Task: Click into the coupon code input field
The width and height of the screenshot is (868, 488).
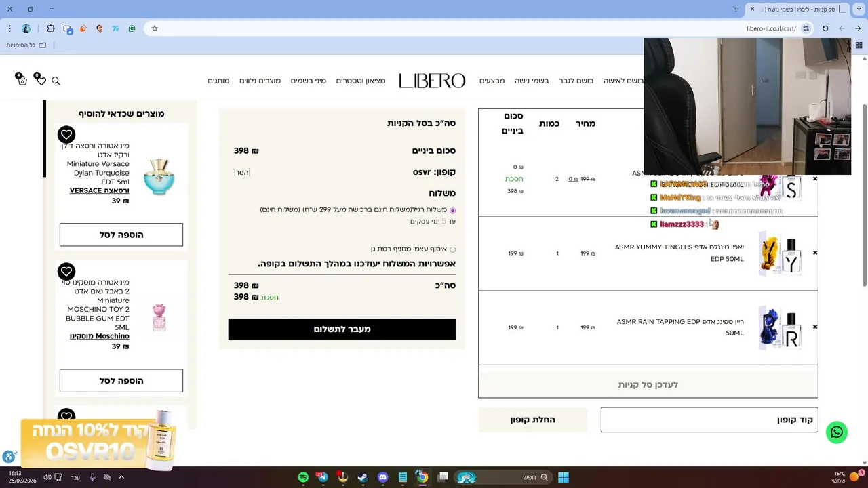Action: [709, 420]
